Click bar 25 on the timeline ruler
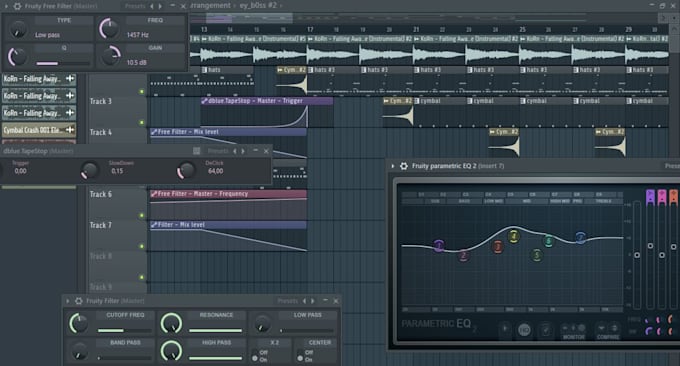The height and width of the screenshot is (366, 680). (x=522, y=29)
